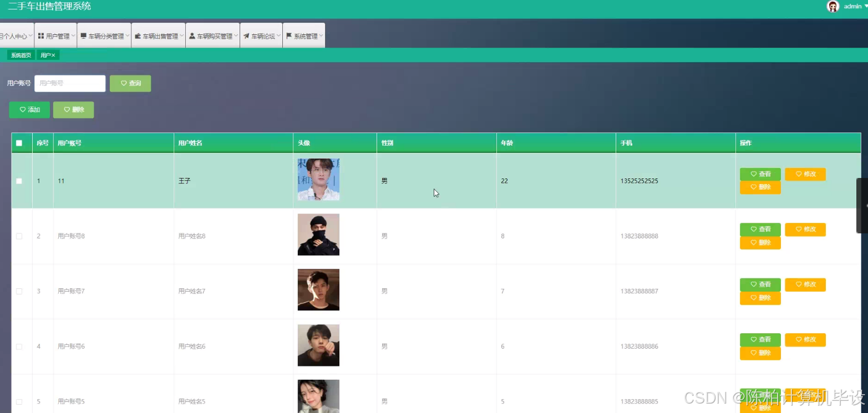Check the checkbox for row 用户账号7
This screenshot has height=413, width=868.
pos(19,291)
